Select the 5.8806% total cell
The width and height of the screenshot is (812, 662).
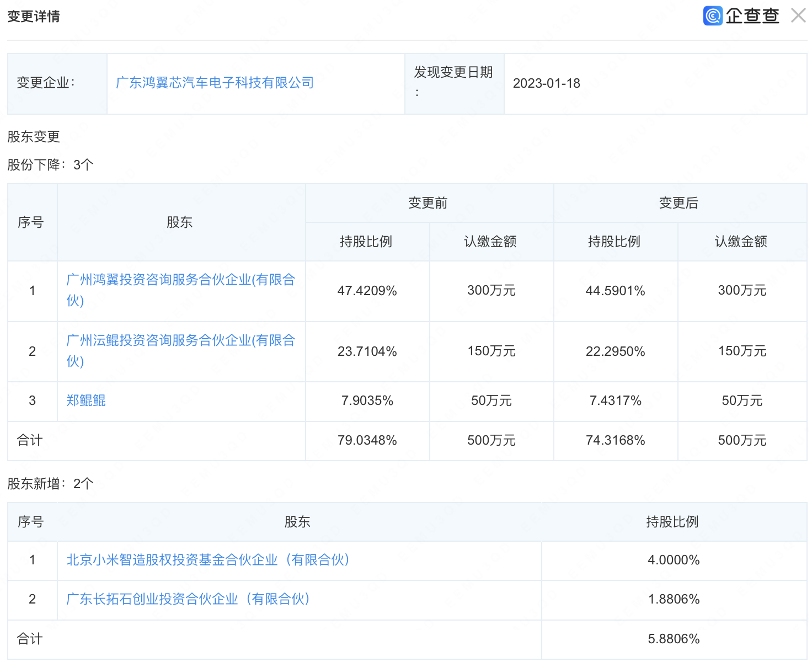click(x=674, y=639)
